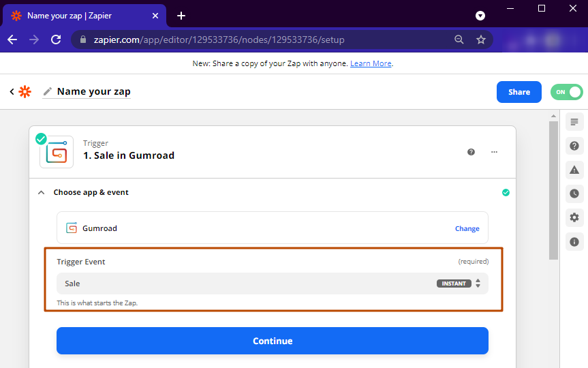Open the outline notes icon in the right sidebar

(574, 122)
